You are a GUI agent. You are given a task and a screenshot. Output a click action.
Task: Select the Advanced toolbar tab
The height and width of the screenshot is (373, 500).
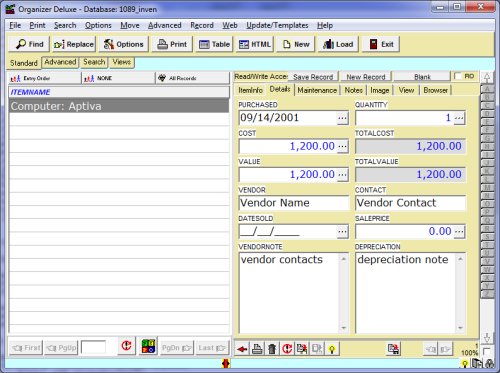(60, 62)
